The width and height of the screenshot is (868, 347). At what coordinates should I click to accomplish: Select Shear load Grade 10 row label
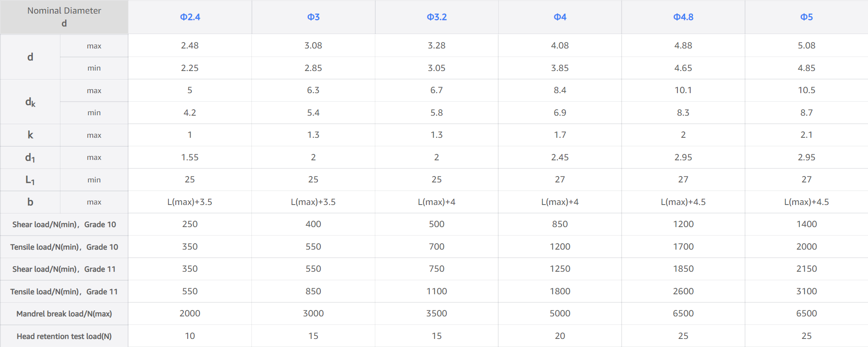64,225
